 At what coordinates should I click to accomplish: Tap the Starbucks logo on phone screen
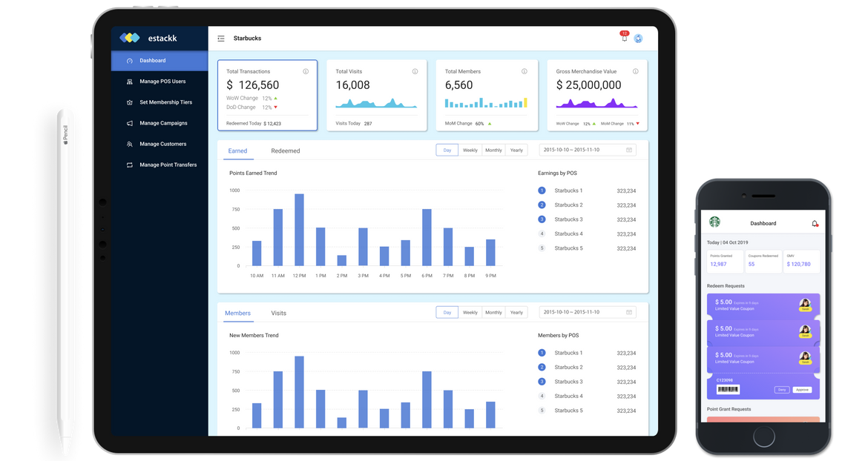point(714,222)
